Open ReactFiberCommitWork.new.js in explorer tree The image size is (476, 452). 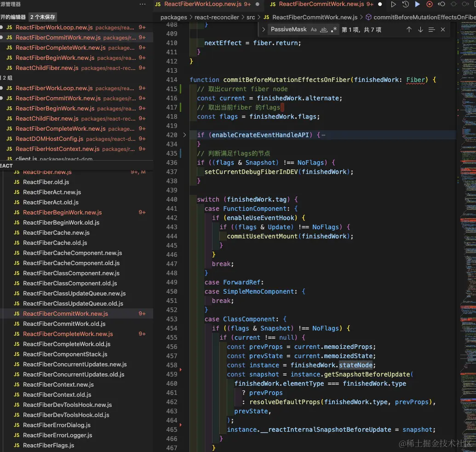click(76, 314)
